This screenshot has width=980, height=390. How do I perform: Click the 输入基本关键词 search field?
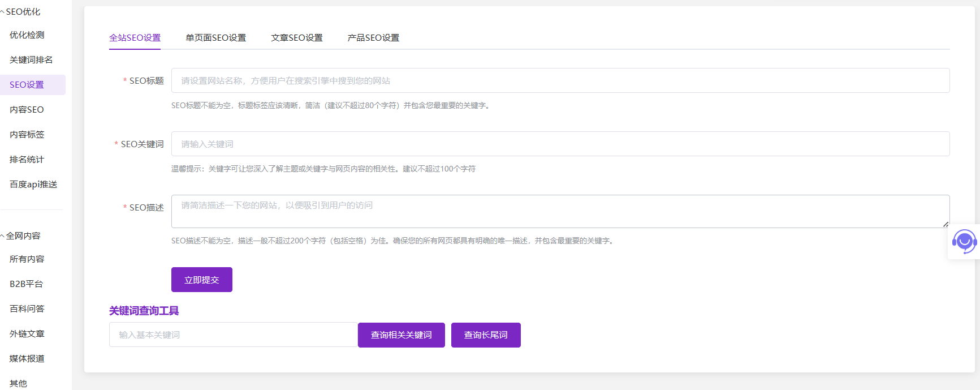[x=233, y=335]
